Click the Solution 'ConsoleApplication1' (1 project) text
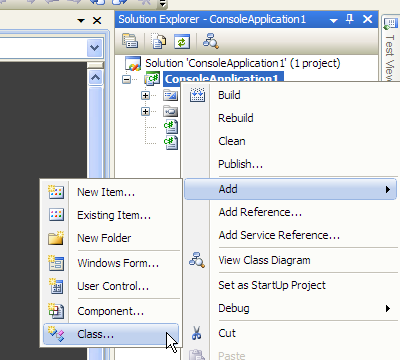This screenshot has height=360, width=400. coord(243,63)
